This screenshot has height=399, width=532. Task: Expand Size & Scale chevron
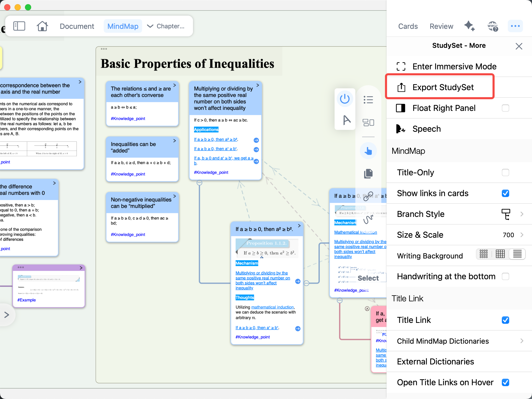[x=522, y=235]
